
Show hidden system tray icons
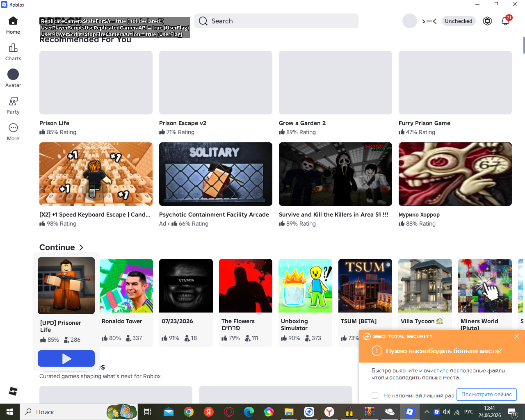coord(427,412)
